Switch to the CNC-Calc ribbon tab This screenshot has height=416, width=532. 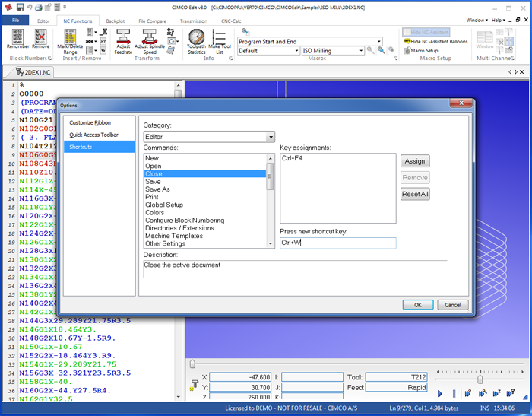pos(231,21)
